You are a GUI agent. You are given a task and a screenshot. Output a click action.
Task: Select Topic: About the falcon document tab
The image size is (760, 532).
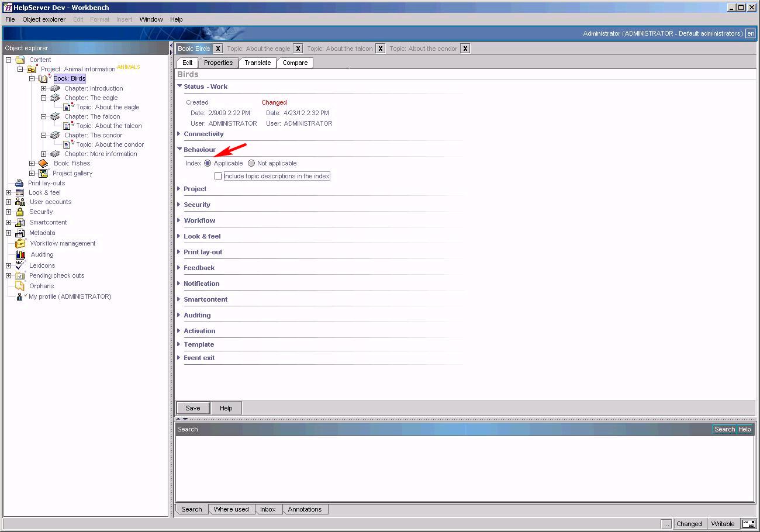340,49
